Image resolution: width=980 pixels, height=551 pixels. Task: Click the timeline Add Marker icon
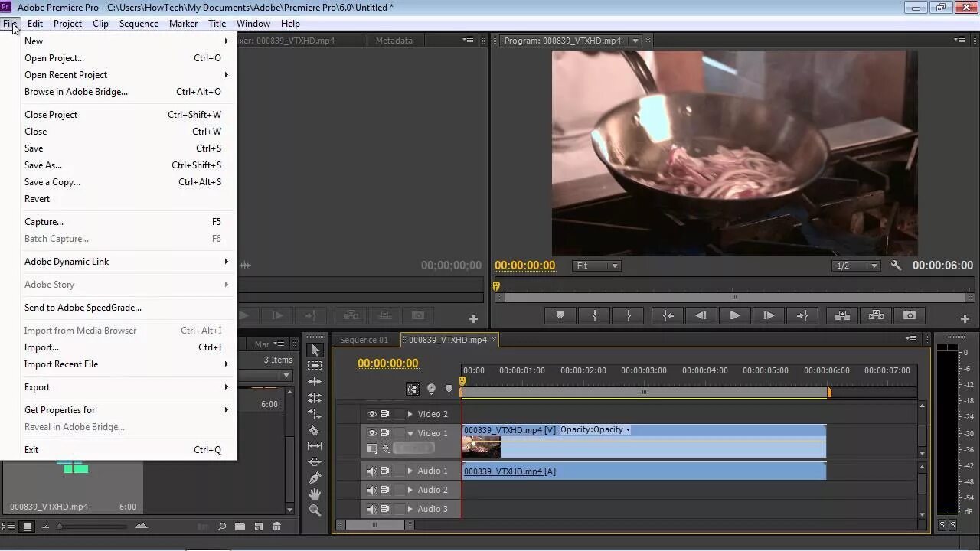coord(449,389)
